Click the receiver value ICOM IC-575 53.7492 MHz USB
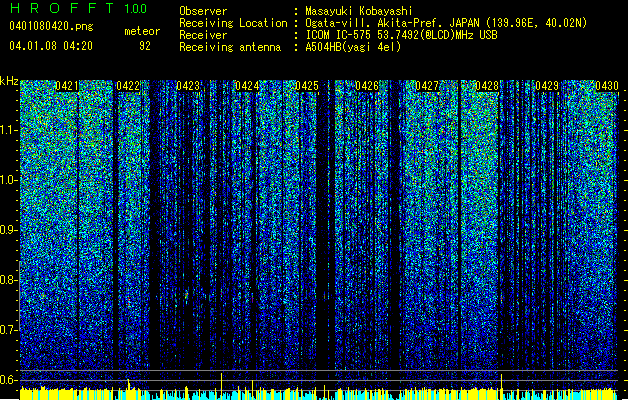Image resolution: width=629 pixels, height=400 pixels. point(401,35)
